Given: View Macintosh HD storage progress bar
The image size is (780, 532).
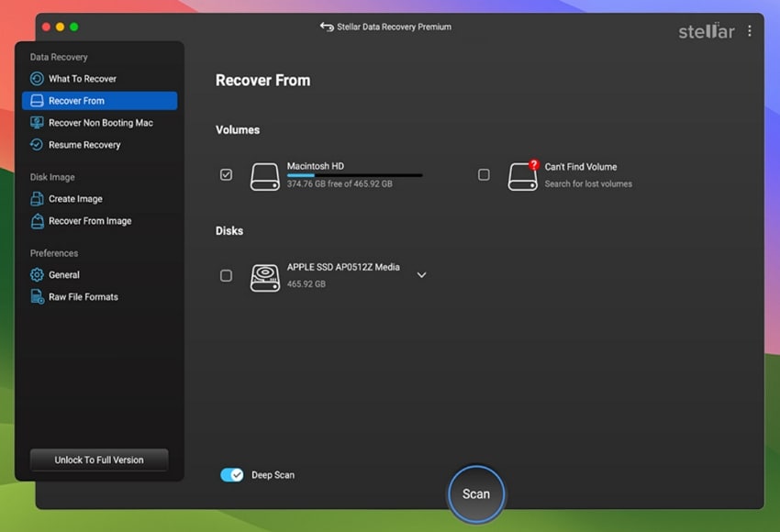Looking at the screenshot, I should [x=353, y=175].
